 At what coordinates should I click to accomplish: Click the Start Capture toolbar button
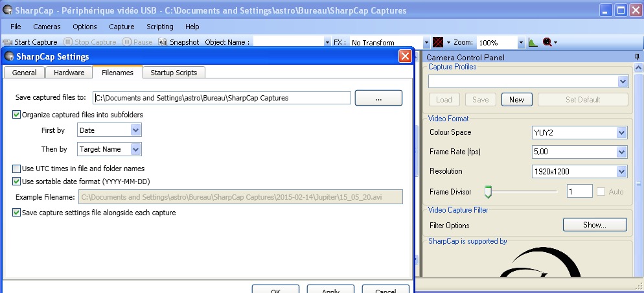click(30, 42)
